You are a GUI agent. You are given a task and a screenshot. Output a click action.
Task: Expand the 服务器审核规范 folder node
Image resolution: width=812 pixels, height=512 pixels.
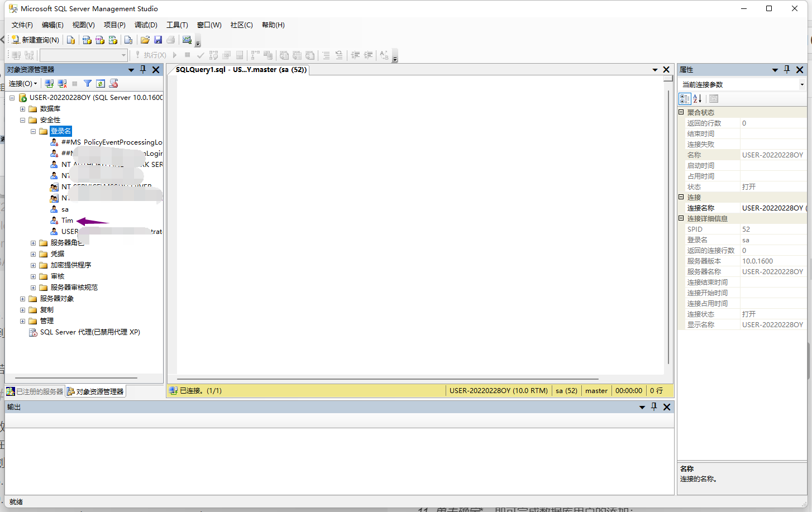pyautogui.click(x=33, y=288)
